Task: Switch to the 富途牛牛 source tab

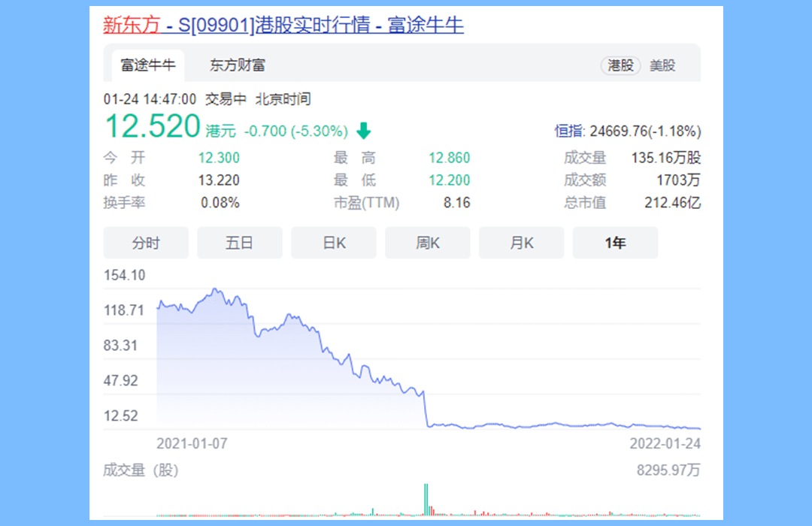Action: click(x=148, y=65)
